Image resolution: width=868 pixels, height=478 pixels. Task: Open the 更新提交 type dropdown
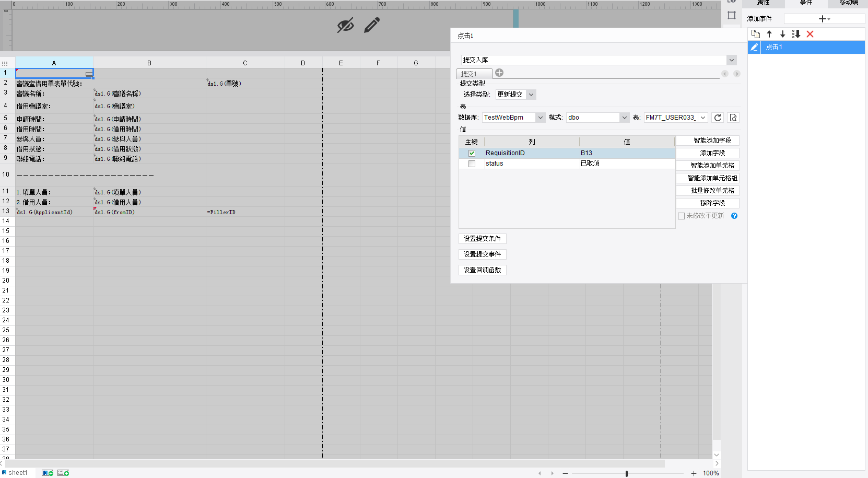(531, 95)
